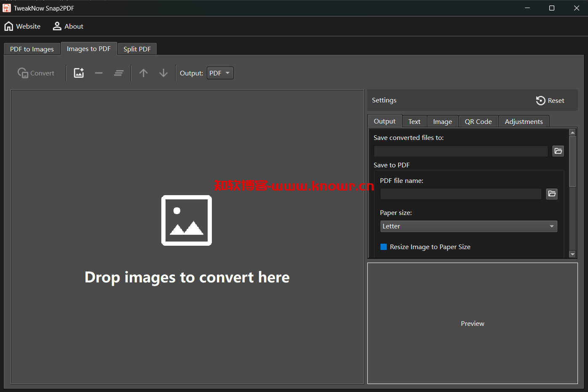Reset the settings with the Reset button
The image size is (588, 392).
click(x=550, y=100)
